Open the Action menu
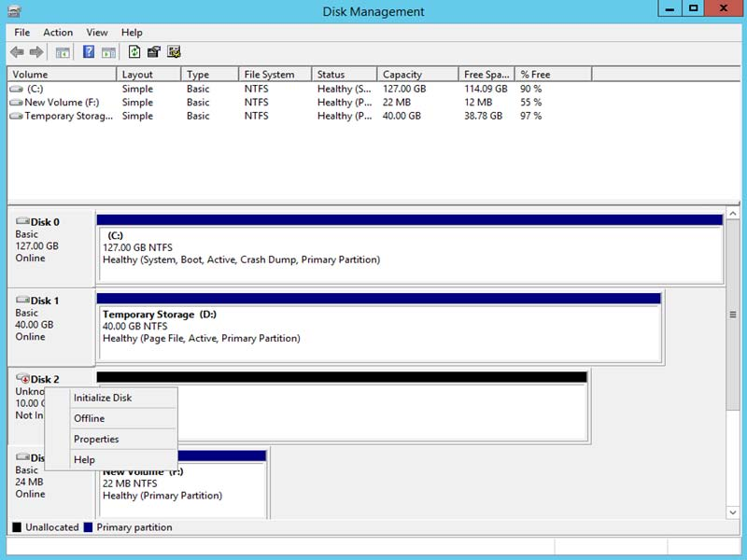747x560 pixels. (58, 33)
